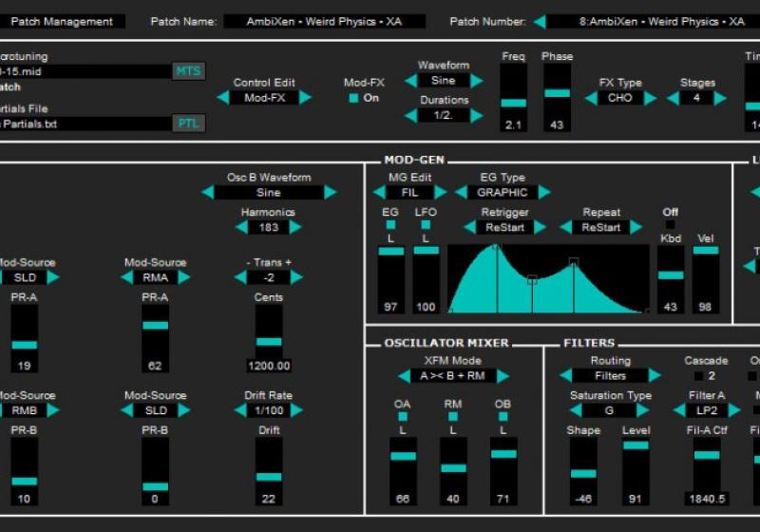Toggle the Mod-FX On switch
The height and width of the screenshot is (532, 760).
point(354,98)
